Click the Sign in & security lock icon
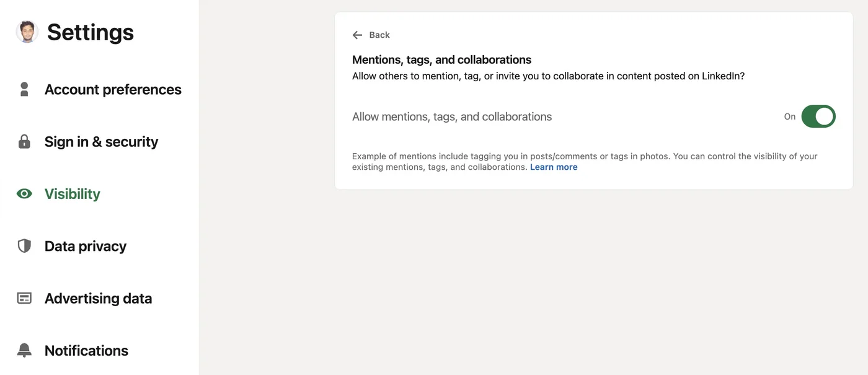This screenshot has height=375, width=868. click(24, 141)
